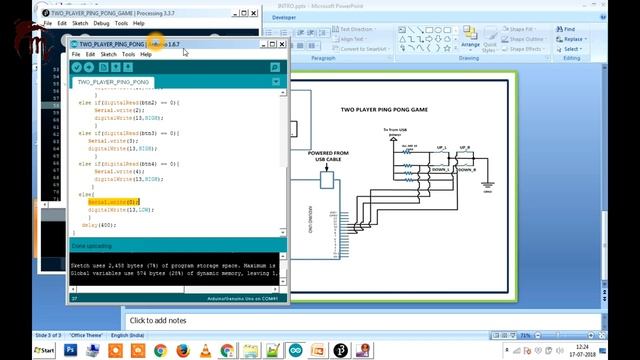This screenshot has height=360, width=640.
Task: Switch to Normal view in status bar
Action: click(496, 336)
